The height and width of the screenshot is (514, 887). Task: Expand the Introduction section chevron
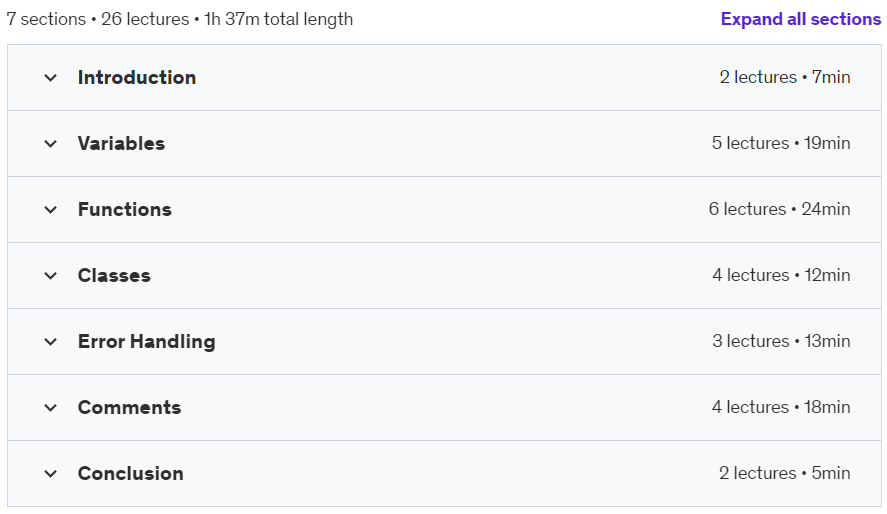click(x=50, y=77)
